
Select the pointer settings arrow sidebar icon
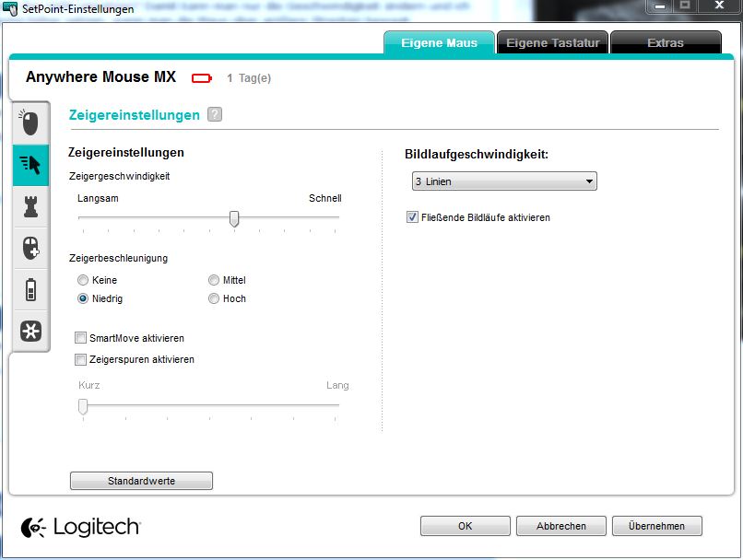[x=30, y=165]
